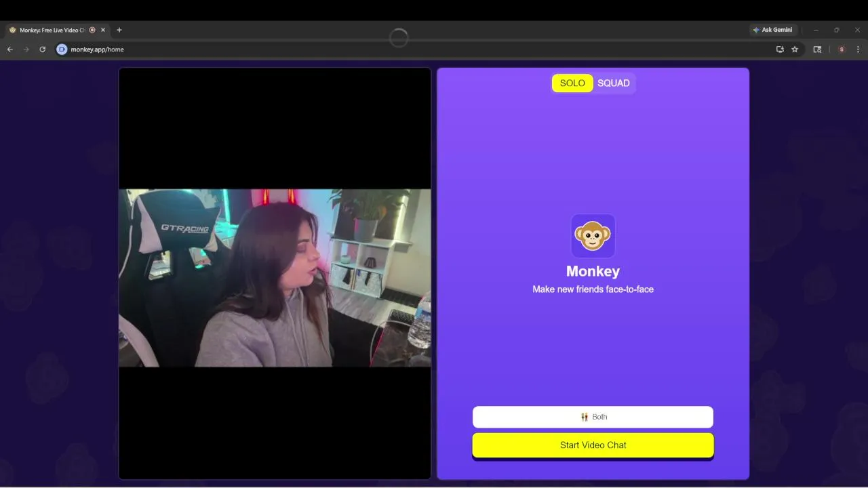Click 'Make new friends face-to-face' text

pyautogui.click(x=593, y=289)
